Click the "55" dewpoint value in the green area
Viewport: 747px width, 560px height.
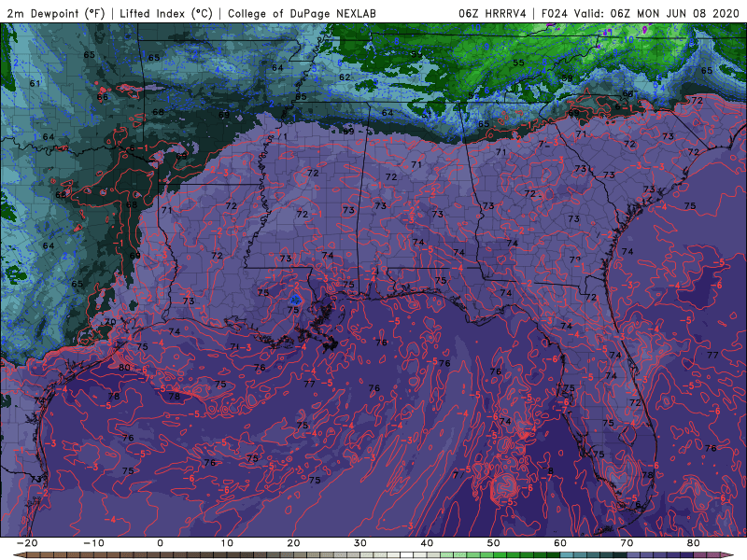pyautogui.click(x=518, y=63)
